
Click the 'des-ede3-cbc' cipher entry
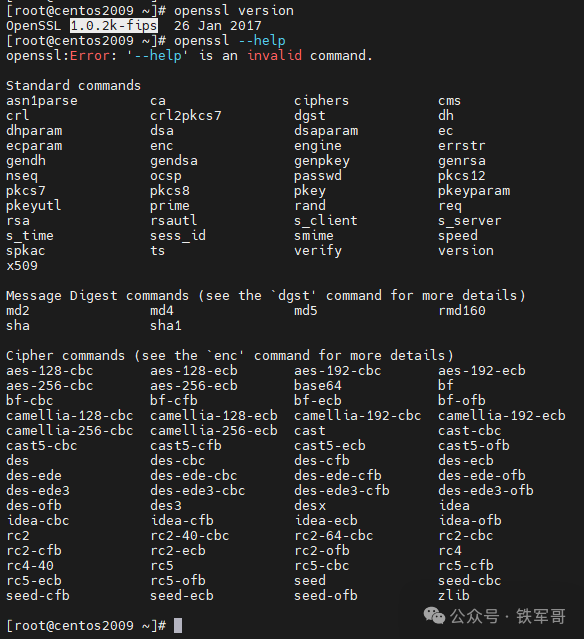click(x=197, y=491)
